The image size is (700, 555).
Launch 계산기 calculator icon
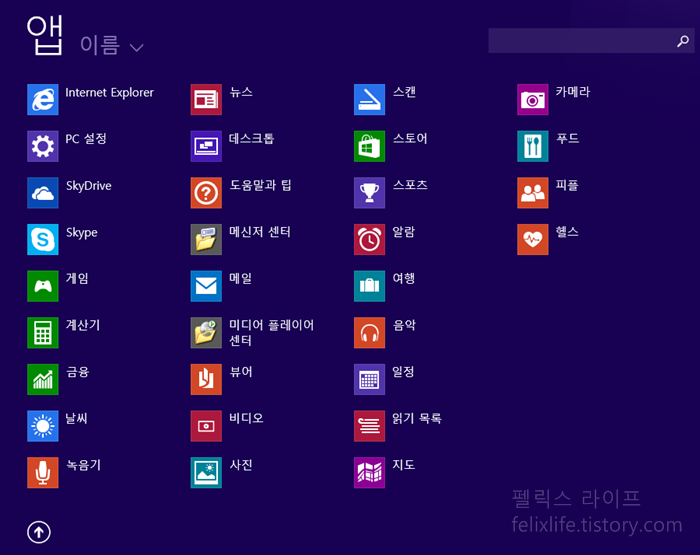pyautogui.click(x=42, y=333)
